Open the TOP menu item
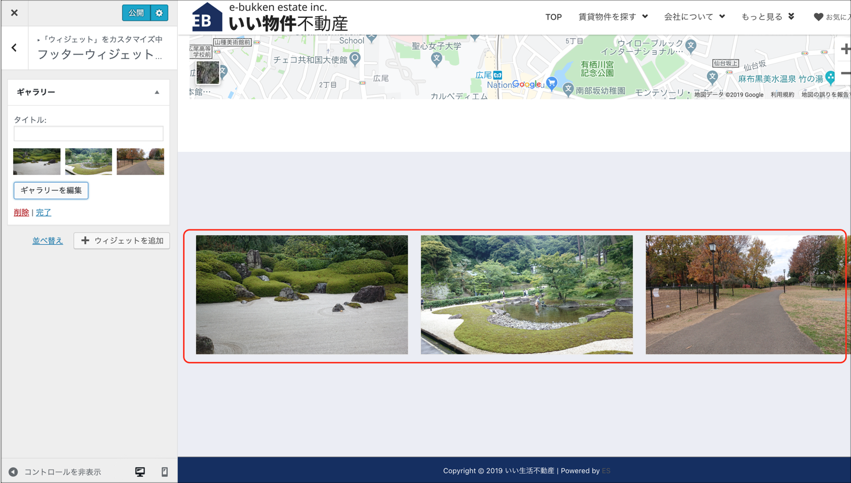Image resolution: width=851 pixels, height=483 pixels. coord(553,17)
